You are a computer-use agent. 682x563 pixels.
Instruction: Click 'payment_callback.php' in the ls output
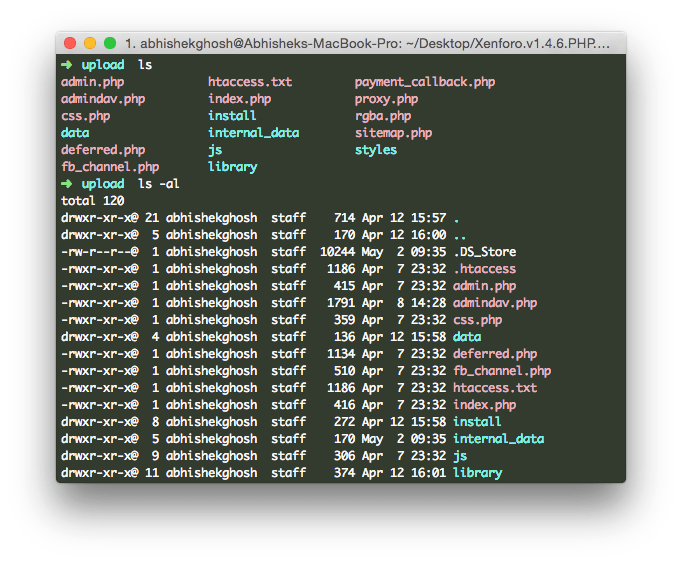point(425,82)
